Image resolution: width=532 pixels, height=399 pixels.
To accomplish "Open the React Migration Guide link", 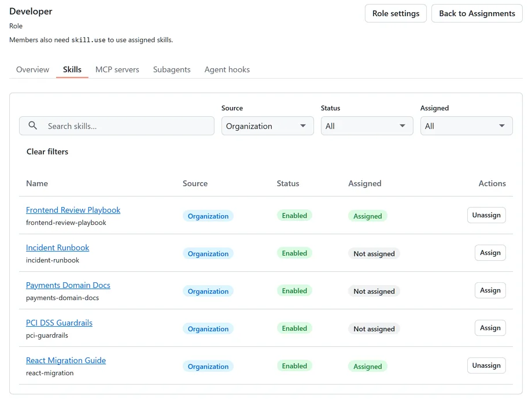I will pos(66,360).
